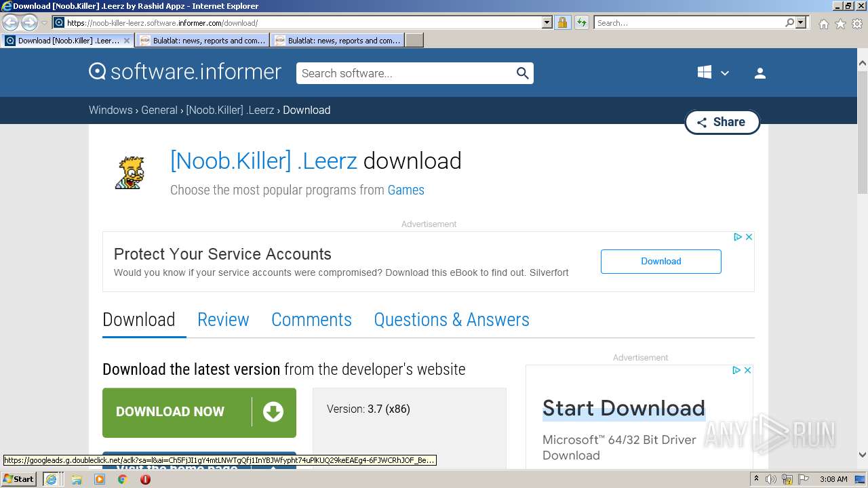Open the Chrome taskbar icon
The image size is (868, 488).
(x=123, y=479)
